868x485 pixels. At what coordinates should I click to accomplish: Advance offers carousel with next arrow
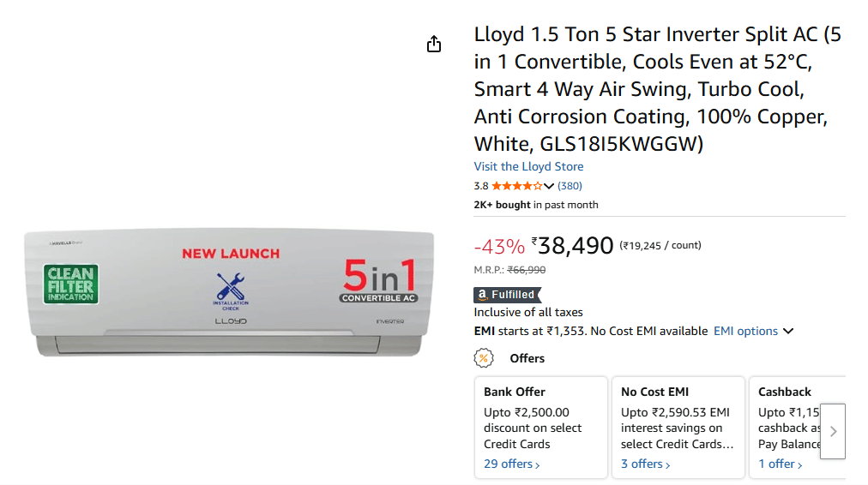pos(833,432)
